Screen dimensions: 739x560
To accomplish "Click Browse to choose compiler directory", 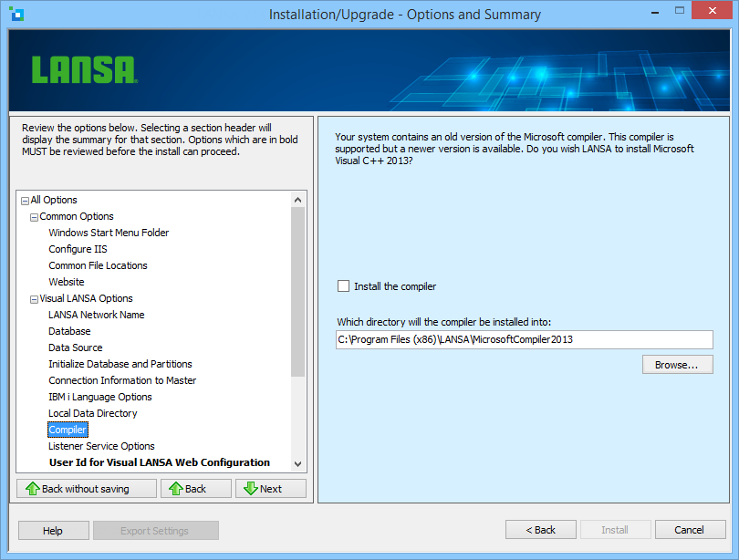I will click(x=677, y=365).
